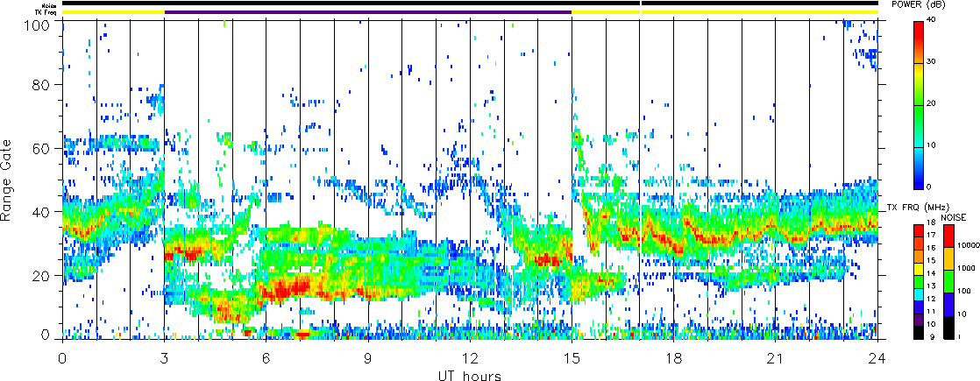980x381 pixels.
Task: Click tick label 15 on UT hours axis
Action: click(572, 358)
